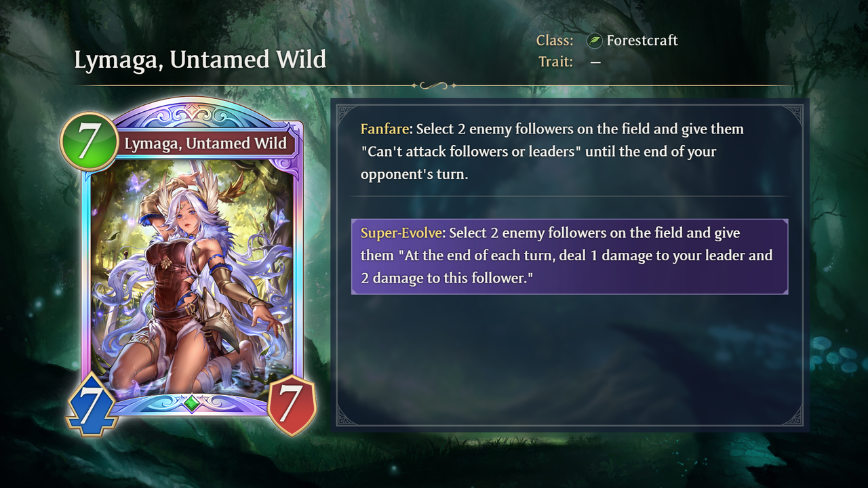Click the card's name banner
This screenshot has height=488, width=868.
(205, 144)
